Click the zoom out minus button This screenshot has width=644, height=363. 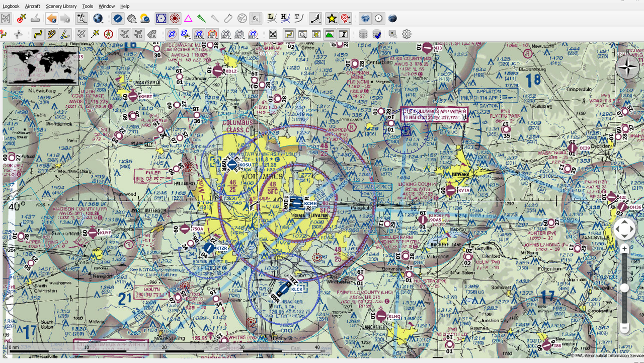pos(624,328)
